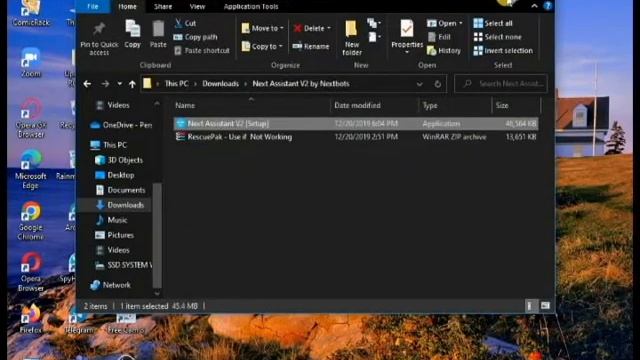The height and width of the screenshot is (360, 640).
Task: Sort by the Size column
Action: [516, 105]
